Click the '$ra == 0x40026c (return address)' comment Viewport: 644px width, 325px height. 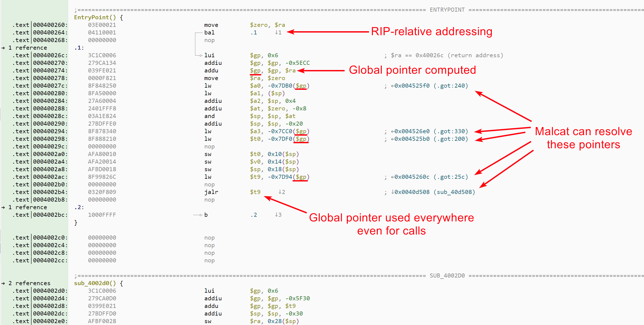click(x=447, y=55)
